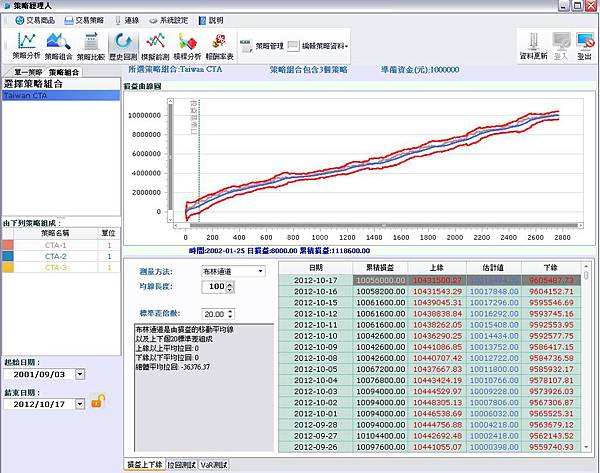Click the start date field 2001/09/03
Image resolution: width=600 pixels, height=473 pixels.
point(39,374)
